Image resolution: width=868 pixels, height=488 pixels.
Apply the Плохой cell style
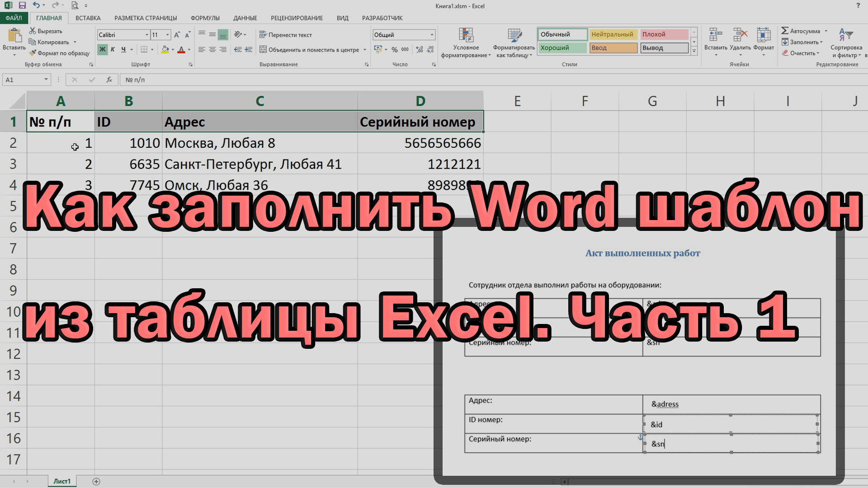pos(664,34)
